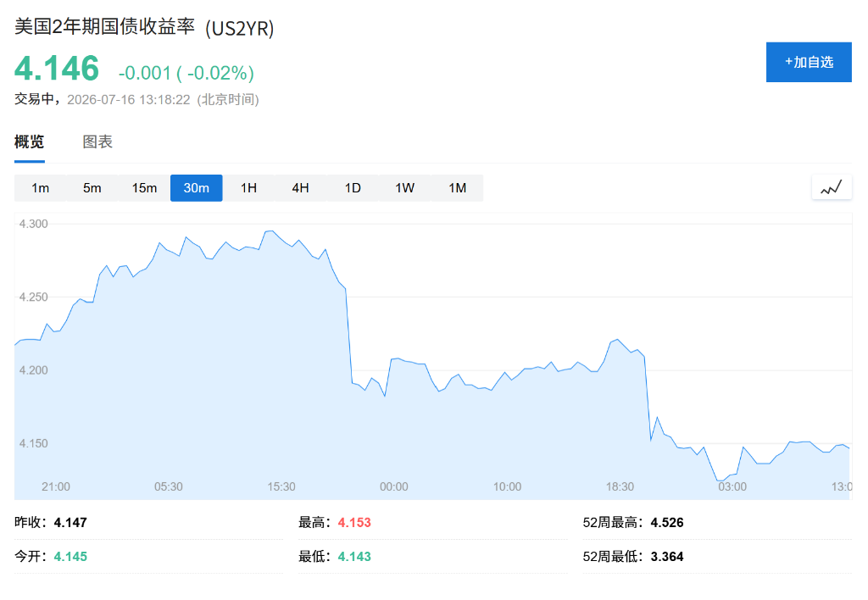Click the current yield 4.146
Image resolution: width=868 pixels, height=600 pixels.
(x=57, y=69)
